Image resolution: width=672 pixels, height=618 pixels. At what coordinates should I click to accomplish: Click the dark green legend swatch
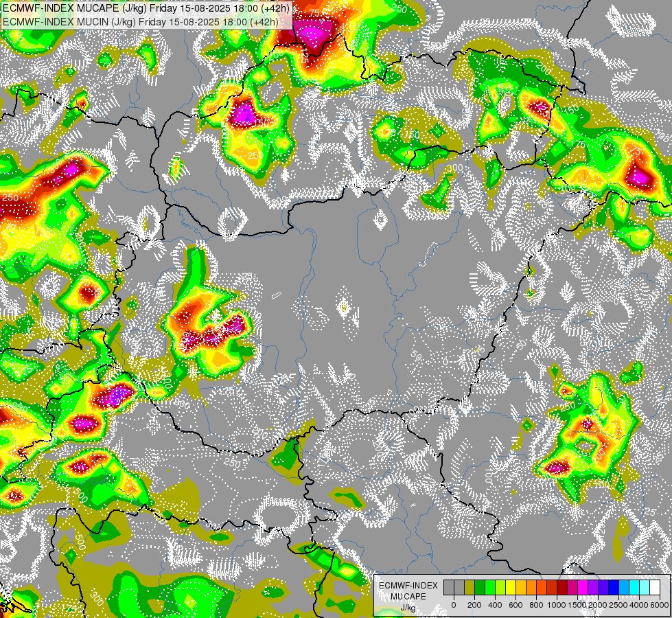click(480, 588)
